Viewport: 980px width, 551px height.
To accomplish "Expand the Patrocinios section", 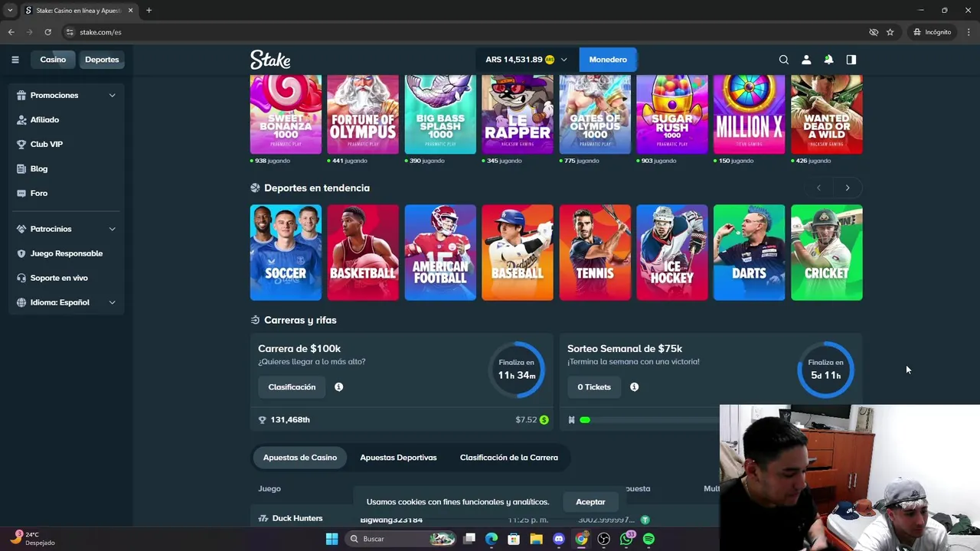I will point(112,229).
